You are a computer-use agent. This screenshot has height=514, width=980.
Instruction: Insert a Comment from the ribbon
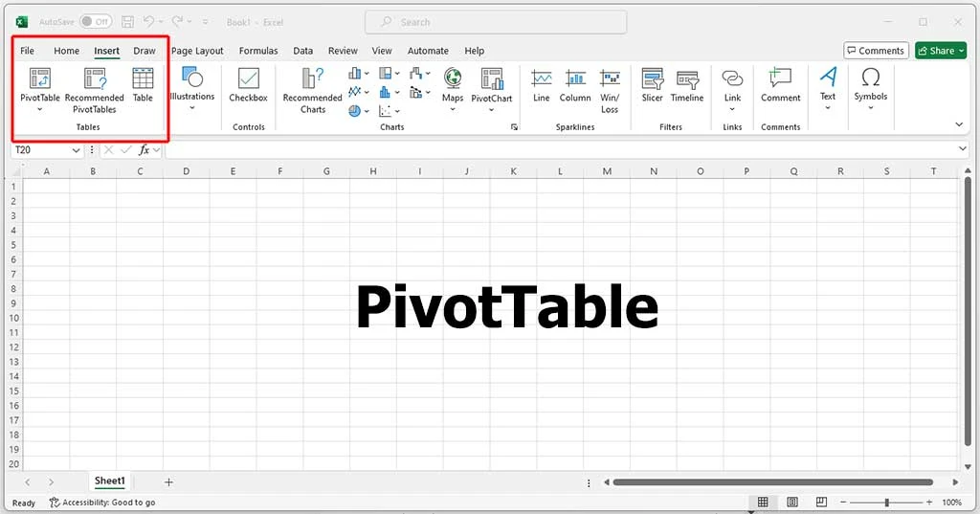coord(781,85)
